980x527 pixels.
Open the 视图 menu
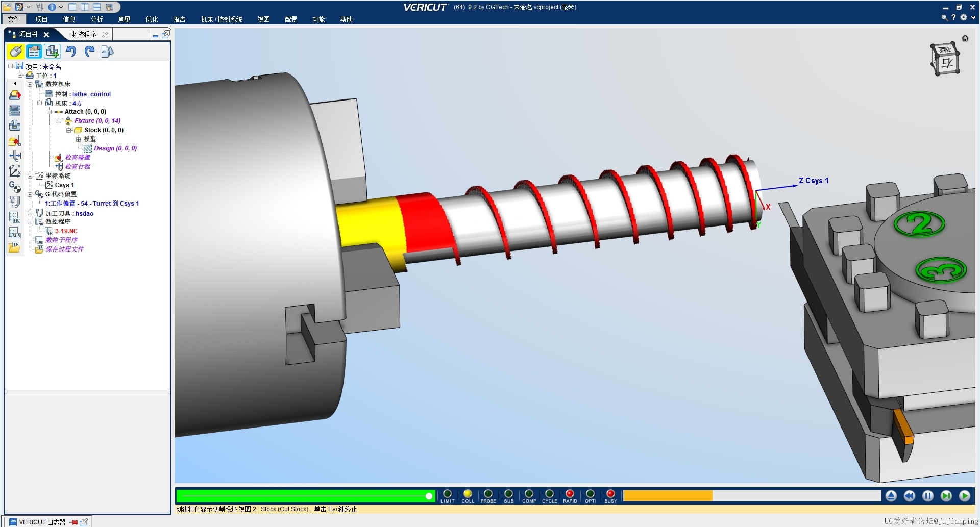click(x=263, y=19)
